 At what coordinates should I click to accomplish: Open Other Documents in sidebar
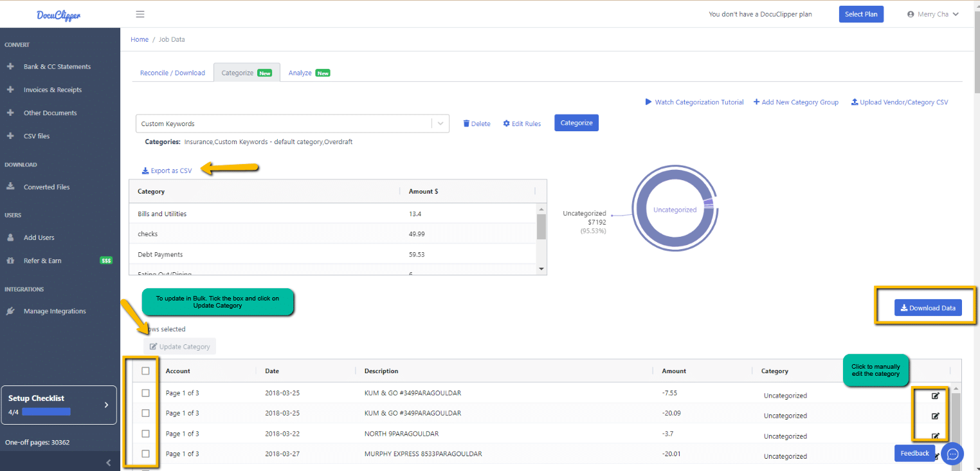50,113
